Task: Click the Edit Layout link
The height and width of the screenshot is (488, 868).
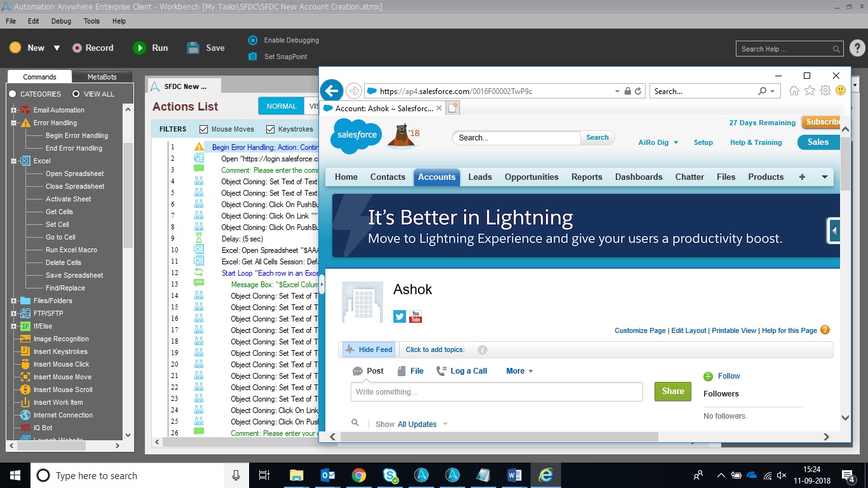Action: (x=689, y=330)
